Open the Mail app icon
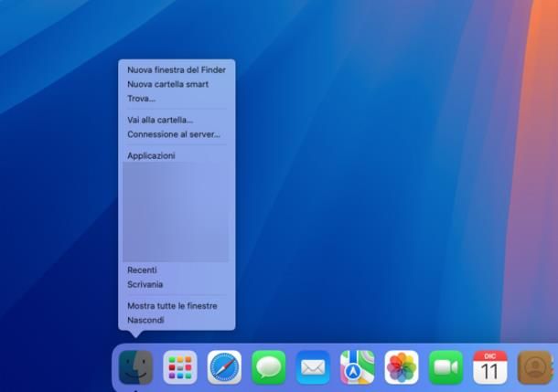Viewport: 558px width, 392px height. click(313, 367)
